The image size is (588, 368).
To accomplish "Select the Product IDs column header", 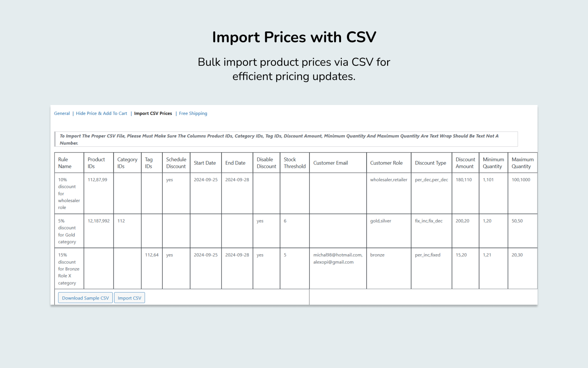I will [x=99, y=163].
